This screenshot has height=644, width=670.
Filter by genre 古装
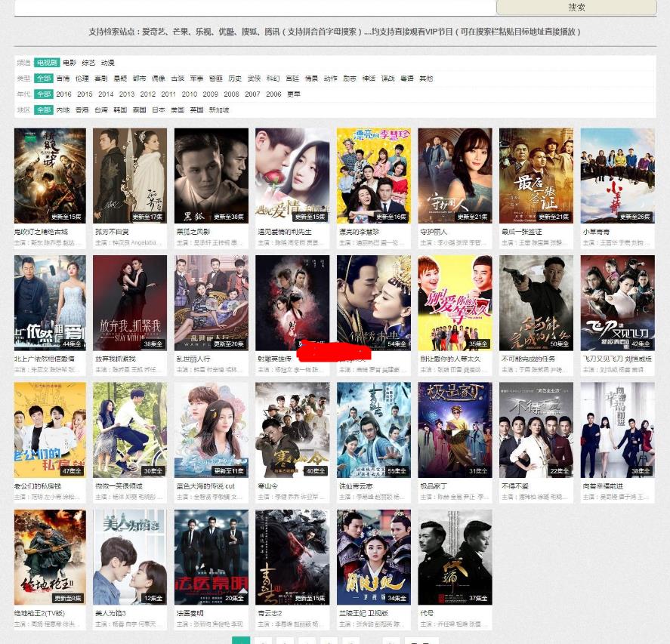(x=178, y=79)
